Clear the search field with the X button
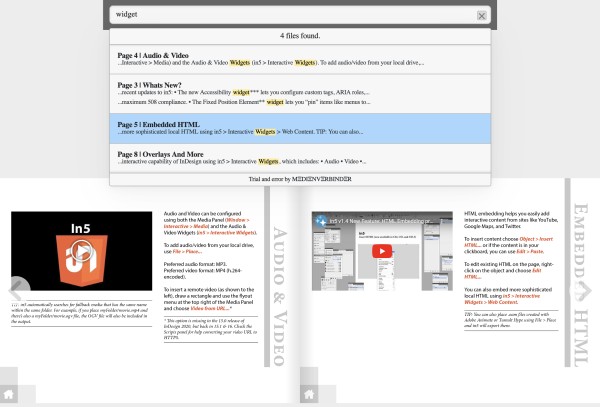600x407 pixels. coord(481,16)
